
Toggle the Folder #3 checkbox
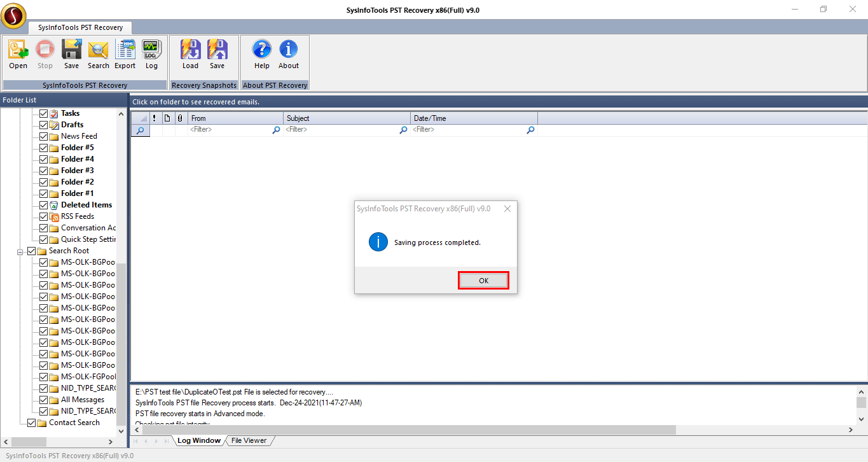coord(44,171)
